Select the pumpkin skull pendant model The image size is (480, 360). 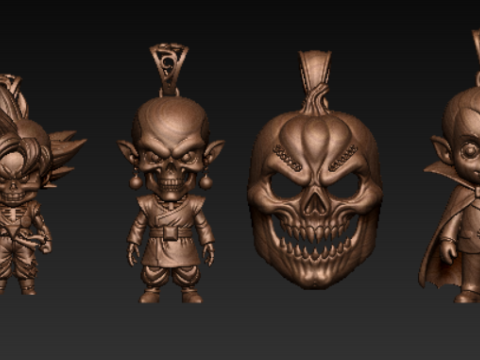(x=315, y=170)
